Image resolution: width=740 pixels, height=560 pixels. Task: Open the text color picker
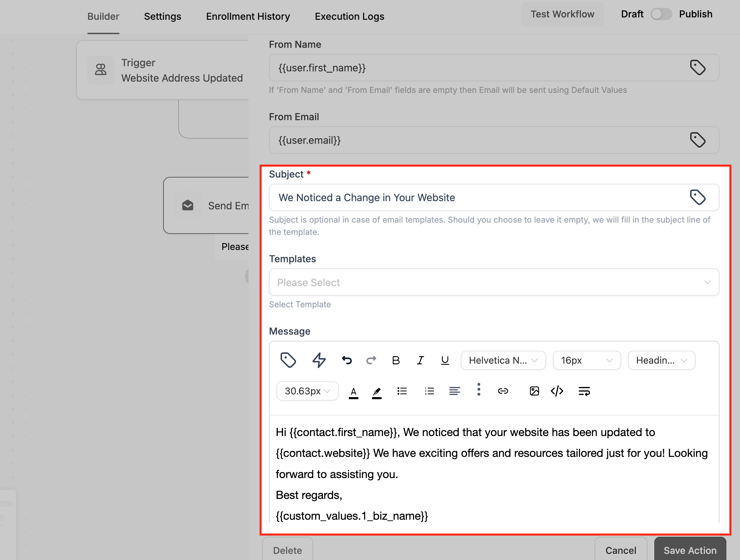click(354, 392)
